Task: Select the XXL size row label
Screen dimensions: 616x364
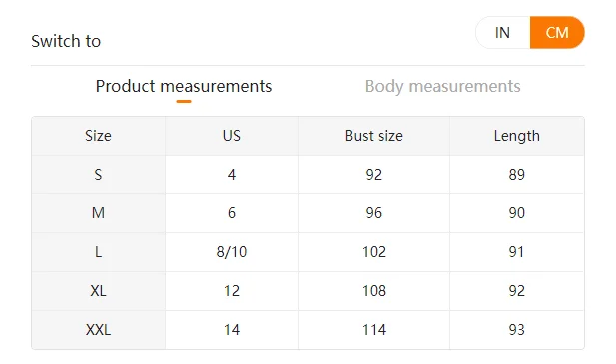Action: pos(98,329)
